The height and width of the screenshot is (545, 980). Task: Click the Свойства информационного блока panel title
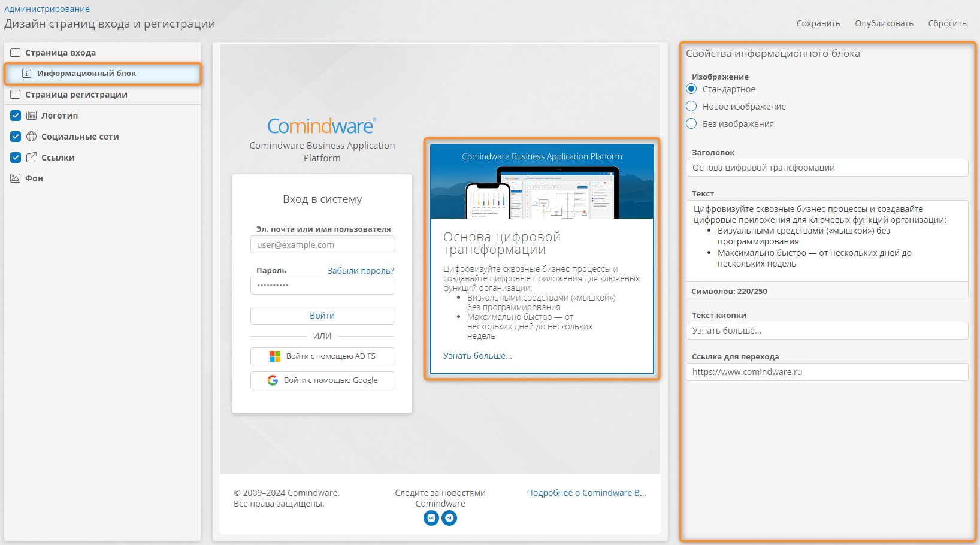pos(773,53)
